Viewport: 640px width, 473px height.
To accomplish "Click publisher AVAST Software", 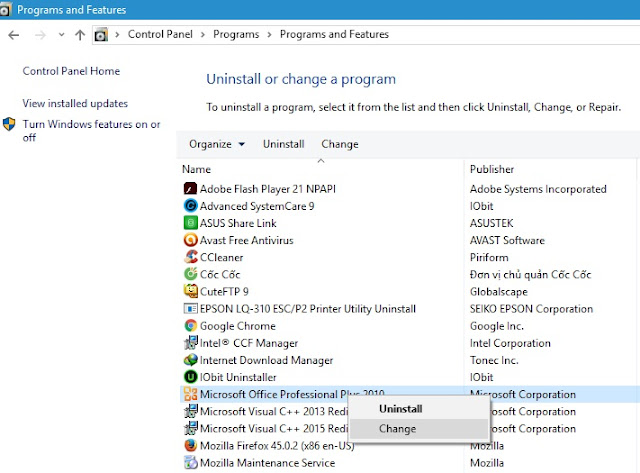I will pos(507,240).
